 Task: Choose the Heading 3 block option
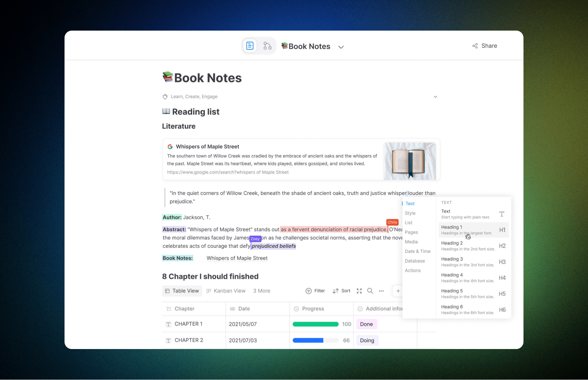(x=473, y=262)
